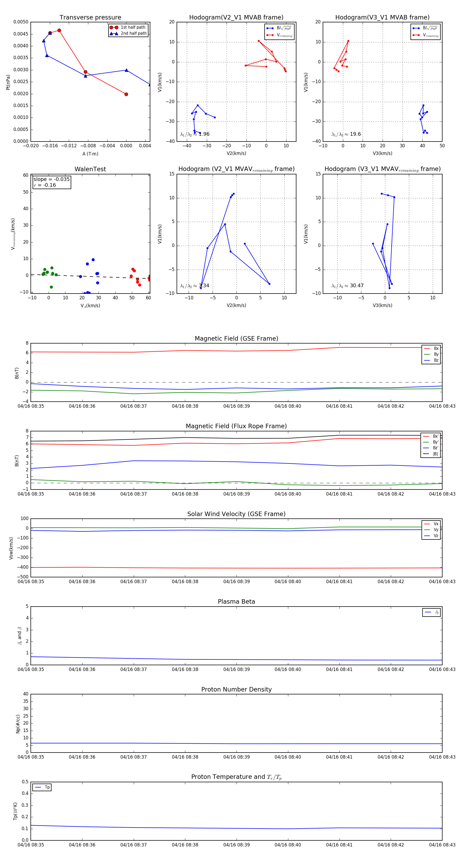The width and height of the screenshot is (473, 868).
Task: Click 'V_A(km/s)' x-axis label of WalenTest
Action: tap(90, 306)
